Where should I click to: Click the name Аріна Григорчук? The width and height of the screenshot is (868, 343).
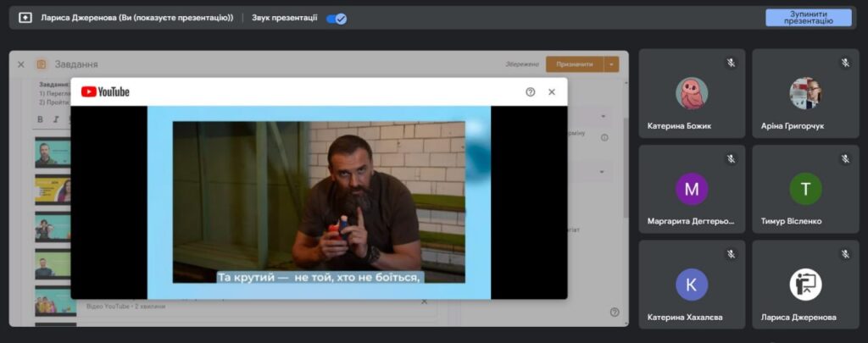793,126
